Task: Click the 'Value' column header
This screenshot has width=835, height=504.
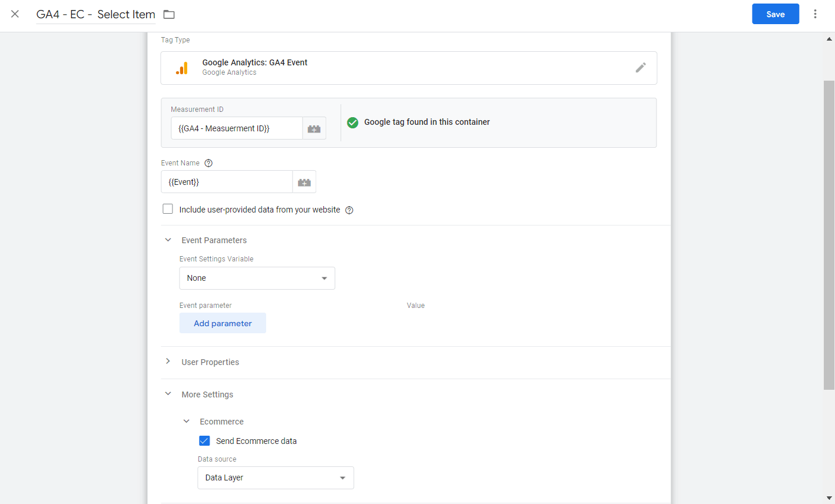Action: (x=416, y=306)
